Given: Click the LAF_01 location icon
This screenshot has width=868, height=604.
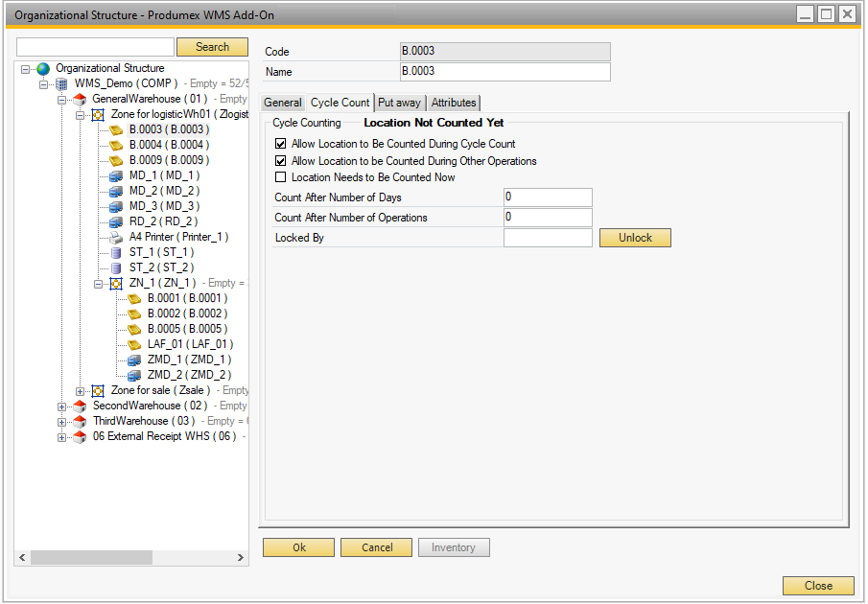Looking at the screenshot, I should (134, 344).
